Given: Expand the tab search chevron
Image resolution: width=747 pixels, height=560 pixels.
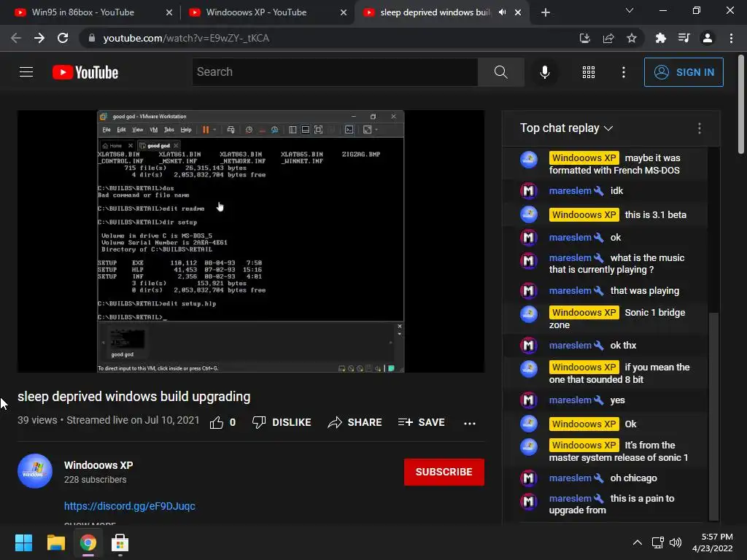Looking at the screenshot, I should tap(630, 10).
